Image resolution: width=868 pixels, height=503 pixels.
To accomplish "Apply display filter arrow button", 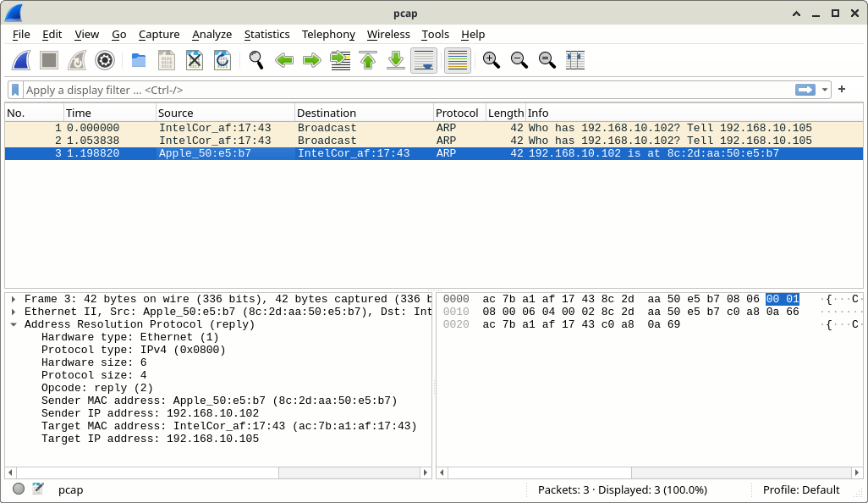I will [805, 90].
